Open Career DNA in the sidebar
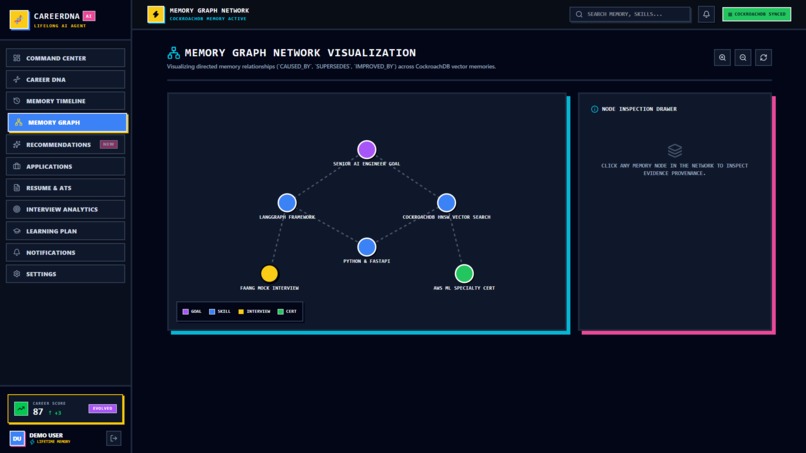The width and height of the screenshot is (806, 453). [65, 80]
